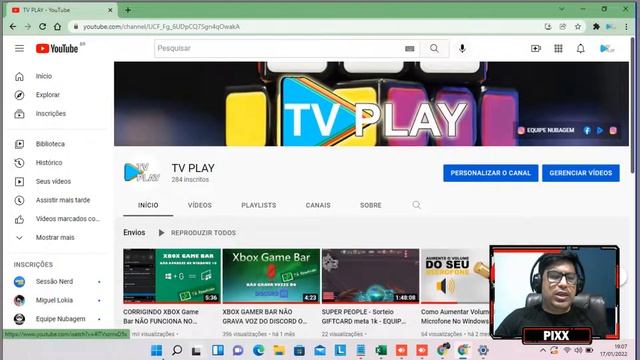Screen dimensions: 640x360
Task: Click PERSONALIZAR O CANAL button
Action: [491, 173]
